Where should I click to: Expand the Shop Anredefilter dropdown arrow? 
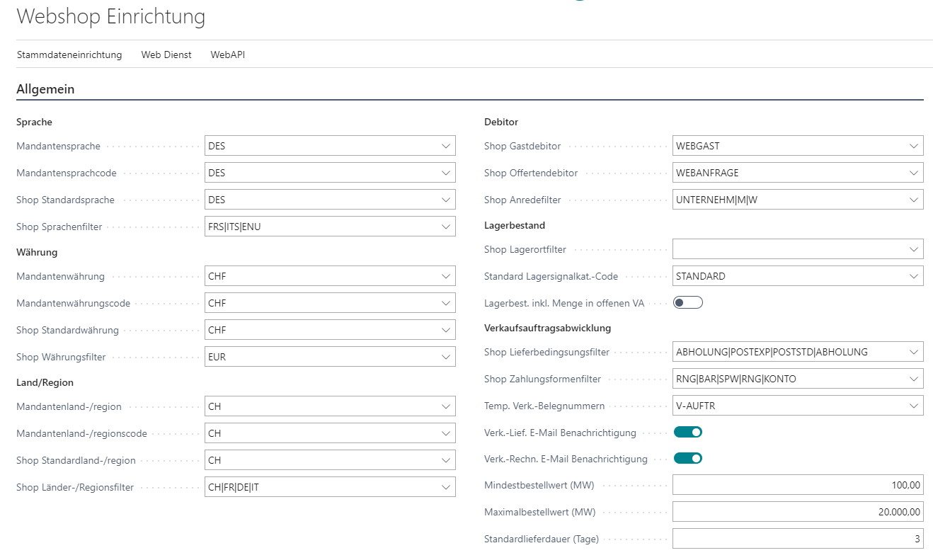click(914, 200)
